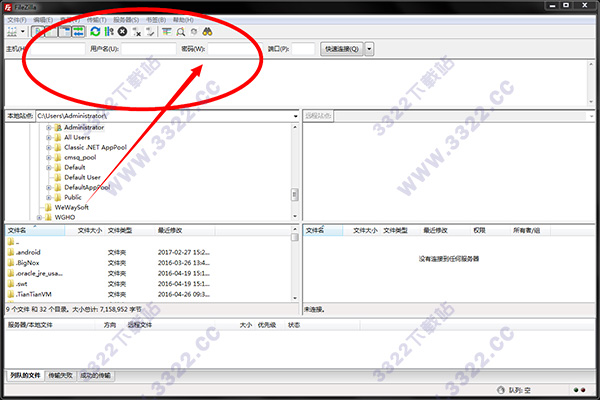Toggle the message log display

coord(37,32)
